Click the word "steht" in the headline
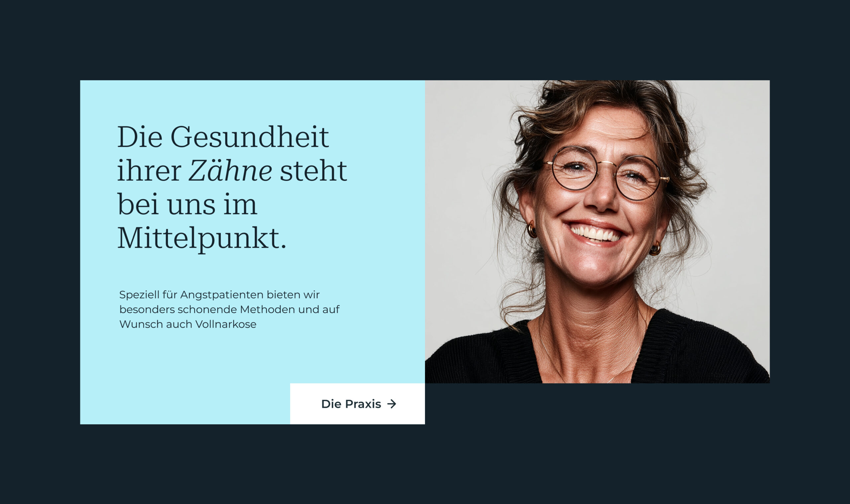 [313, 171]
